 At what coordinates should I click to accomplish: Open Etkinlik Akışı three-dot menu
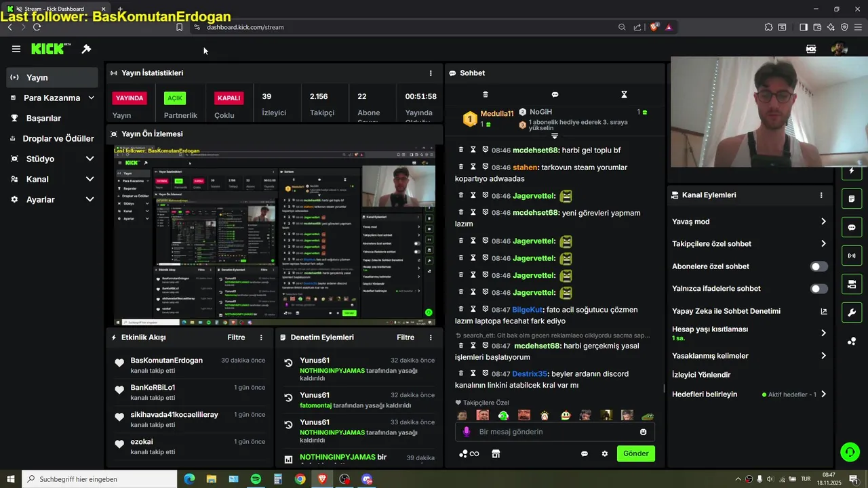coord(261,338)
